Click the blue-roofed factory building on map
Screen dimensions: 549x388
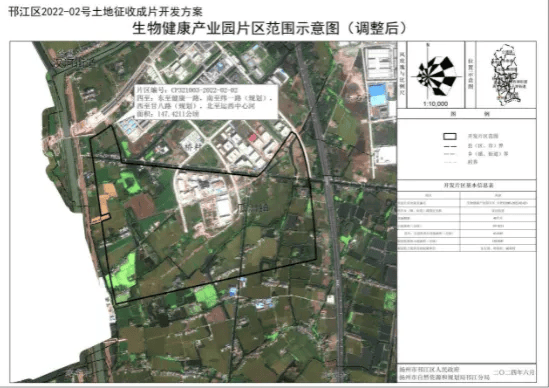(x=377, y=94)
